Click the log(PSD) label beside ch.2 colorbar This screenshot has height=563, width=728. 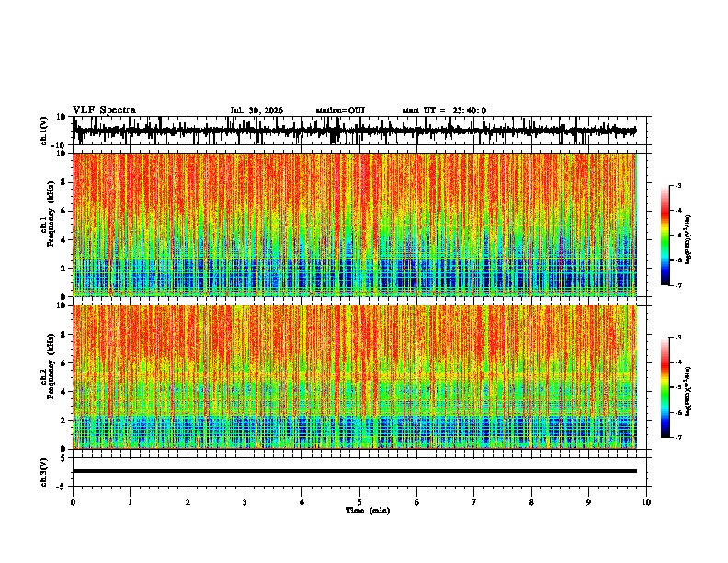tap(688, 391)
